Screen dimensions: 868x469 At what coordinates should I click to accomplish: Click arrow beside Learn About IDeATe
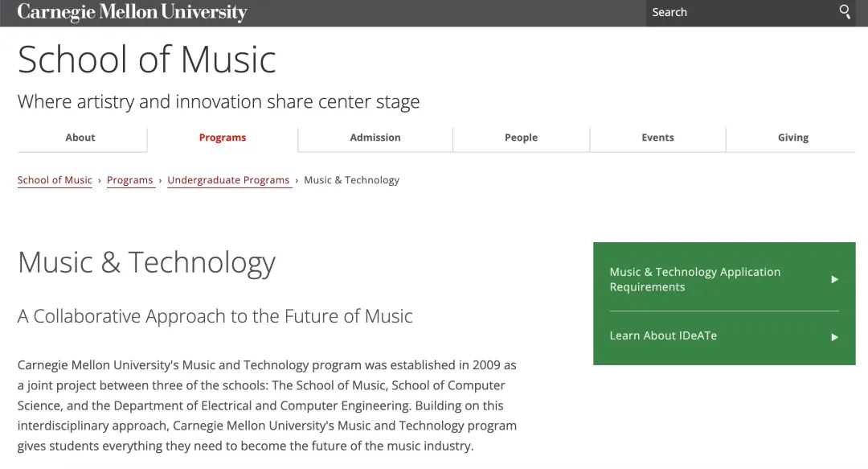coord(835,337)
